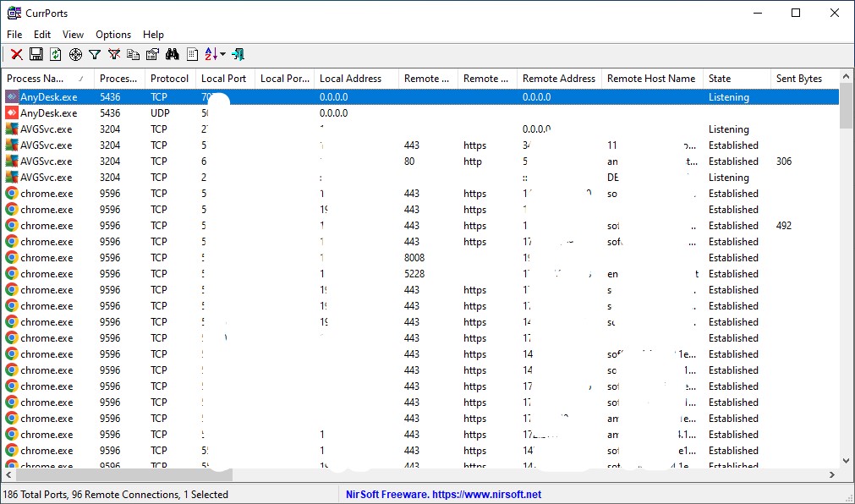Open the Properties toolbar icon

[153, 54]
